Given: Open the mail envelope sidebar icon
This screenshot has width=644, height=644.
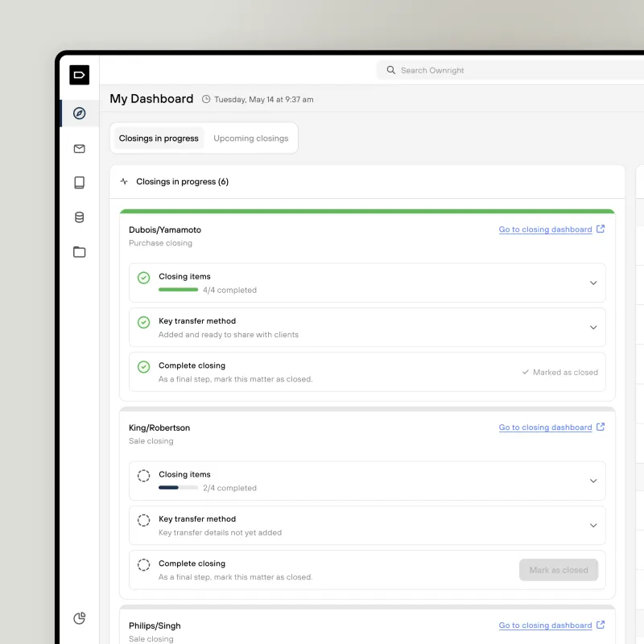Looking at the screenshot, I should tap(79, 149).
